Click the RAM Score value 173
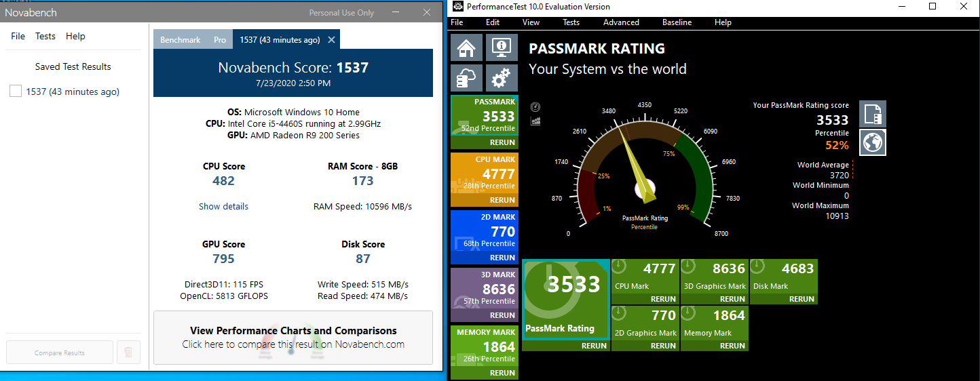This screenshot has width=980, height=381. point(362,181)
